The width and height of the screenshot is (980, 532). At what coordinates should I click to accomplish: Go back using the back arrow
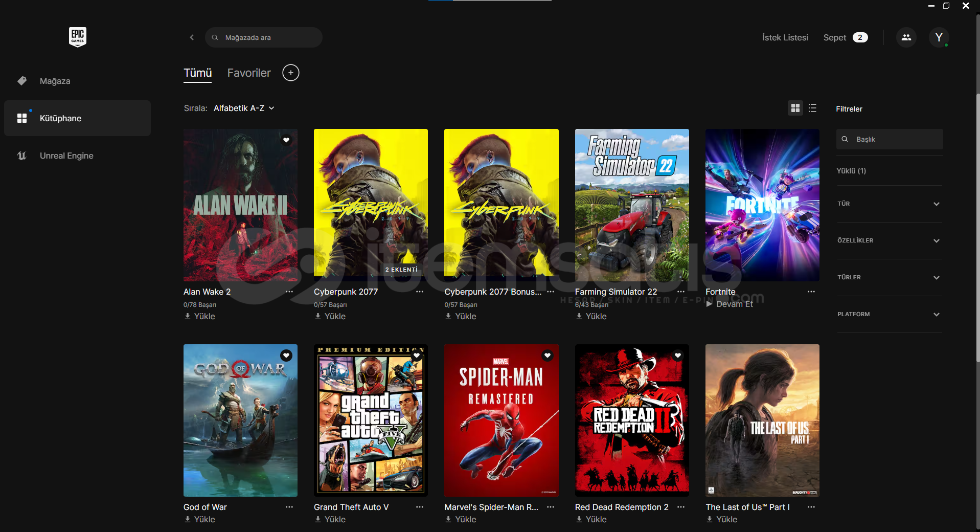(x=192, y=37)
